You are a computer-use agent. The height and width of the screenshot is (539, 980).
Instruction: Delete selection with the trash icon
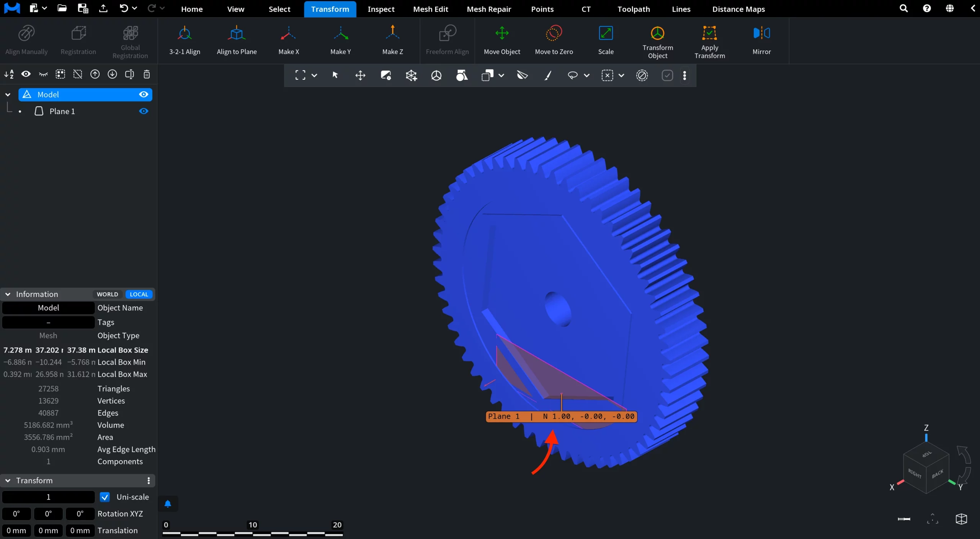147,74
